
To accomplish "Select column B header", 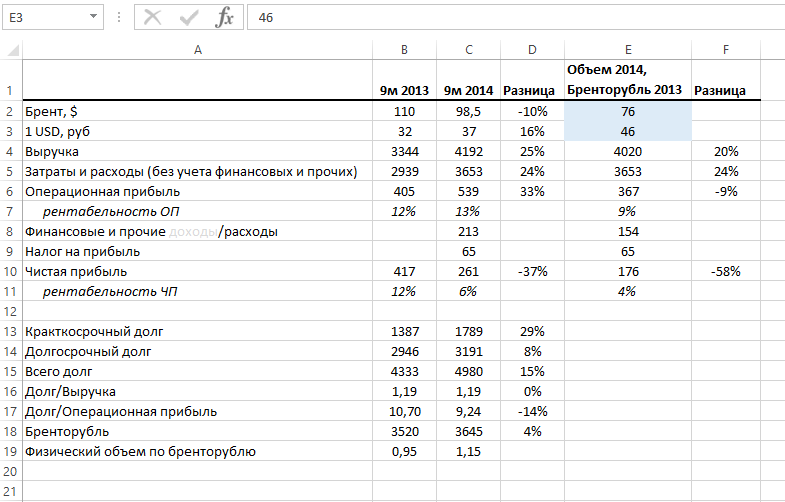I will click(405, 50).
